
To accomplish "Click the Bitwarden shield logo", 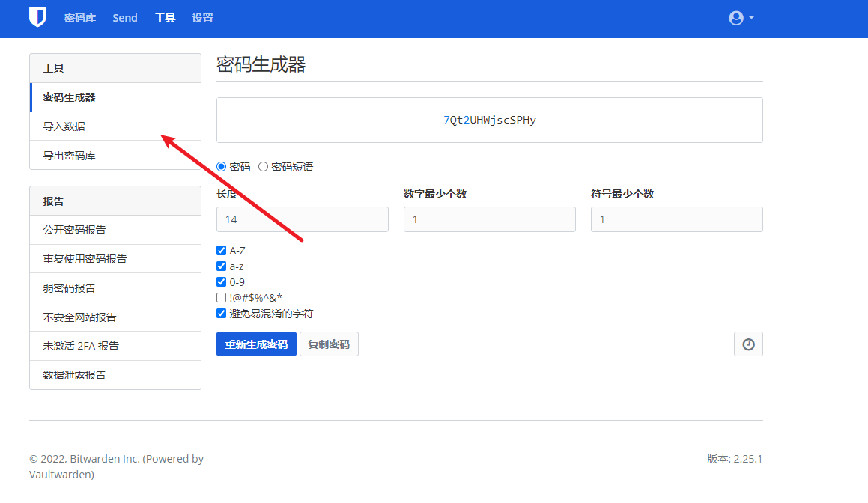I will [x=37, y=17].
